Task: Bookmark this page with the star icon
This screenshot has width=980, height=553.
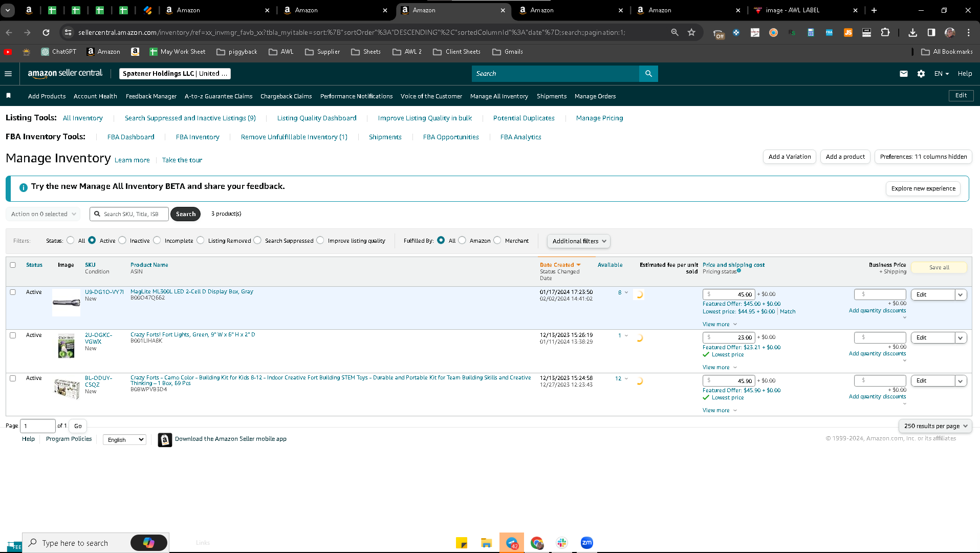Action: [691, 32]
